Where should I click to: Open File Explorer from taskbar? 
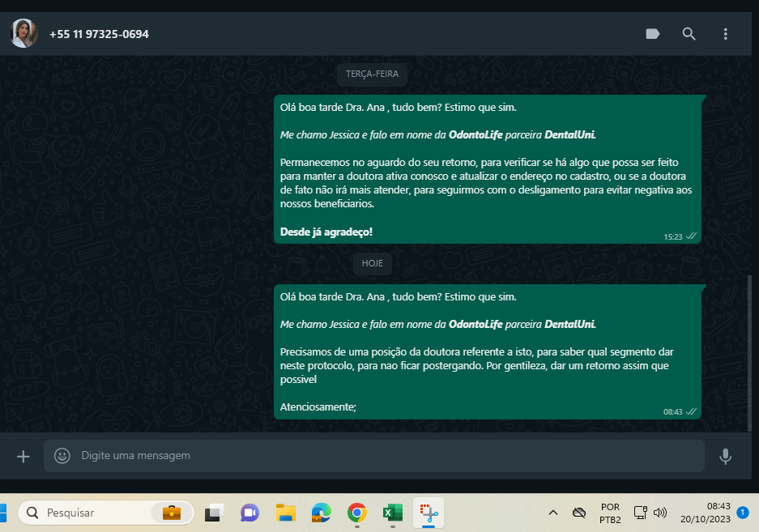(286, 513)
